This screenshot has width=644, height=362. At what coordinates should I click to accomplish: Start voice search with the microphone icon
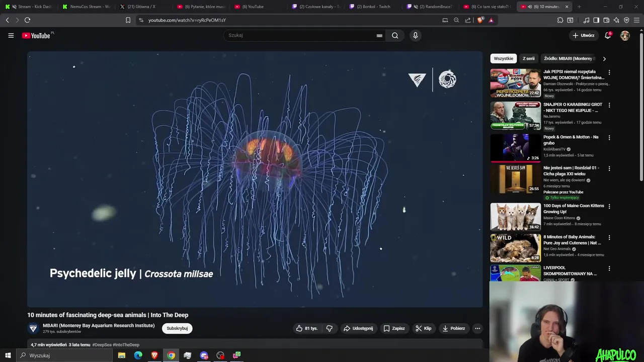[415, 35]
